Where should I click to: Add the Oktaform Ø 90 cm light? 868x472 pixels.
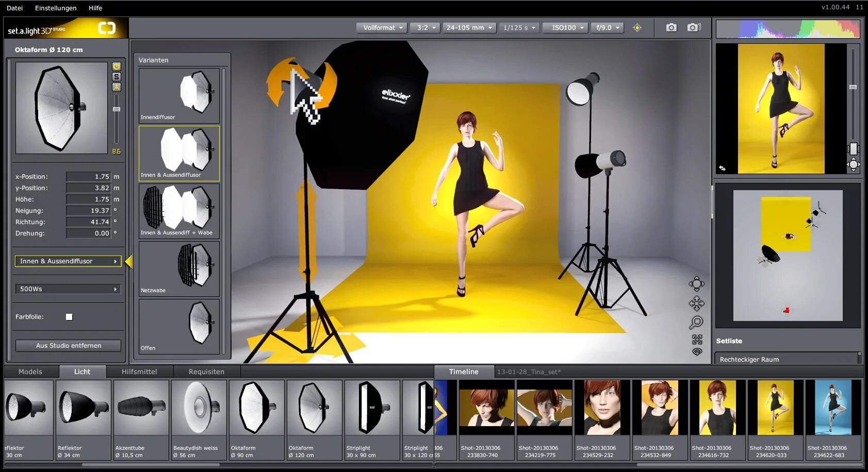pos(257,420)
